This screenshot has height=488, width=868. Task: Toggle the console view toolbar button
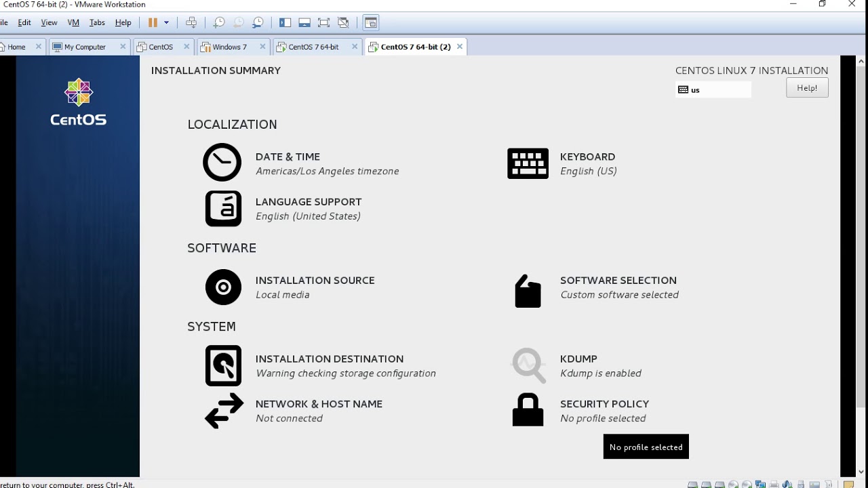(370, 22)
